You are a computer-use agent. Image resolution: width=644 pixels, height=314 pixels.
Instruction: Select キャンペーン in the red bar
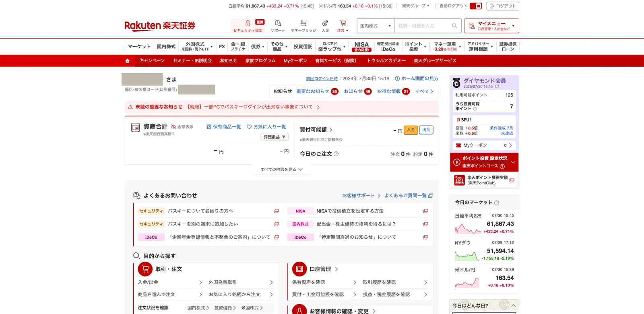pyautogui.click(x=152, y=61)
